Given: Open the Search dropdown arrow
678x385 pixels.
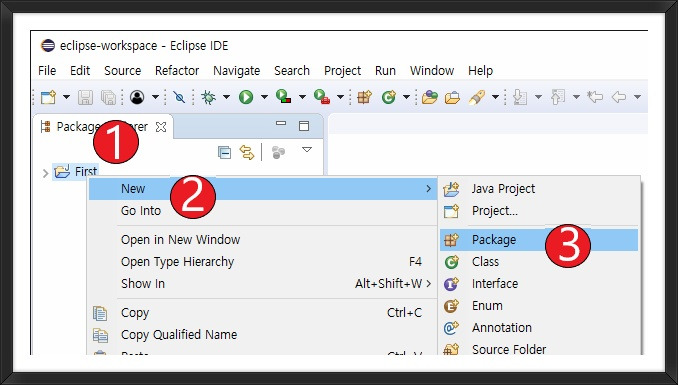Looking at the screenshot, I should coord(496,97).
